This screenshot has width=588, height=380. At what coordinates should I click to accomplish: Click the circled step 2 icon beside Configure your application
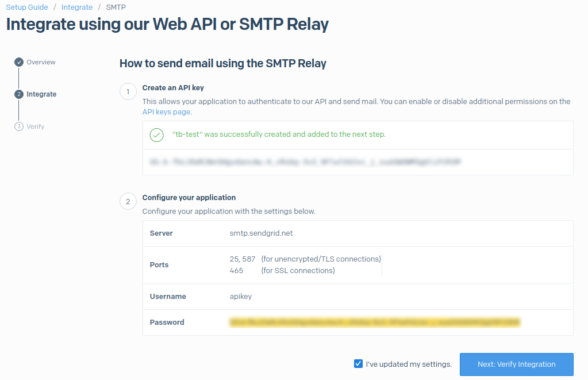128,201
